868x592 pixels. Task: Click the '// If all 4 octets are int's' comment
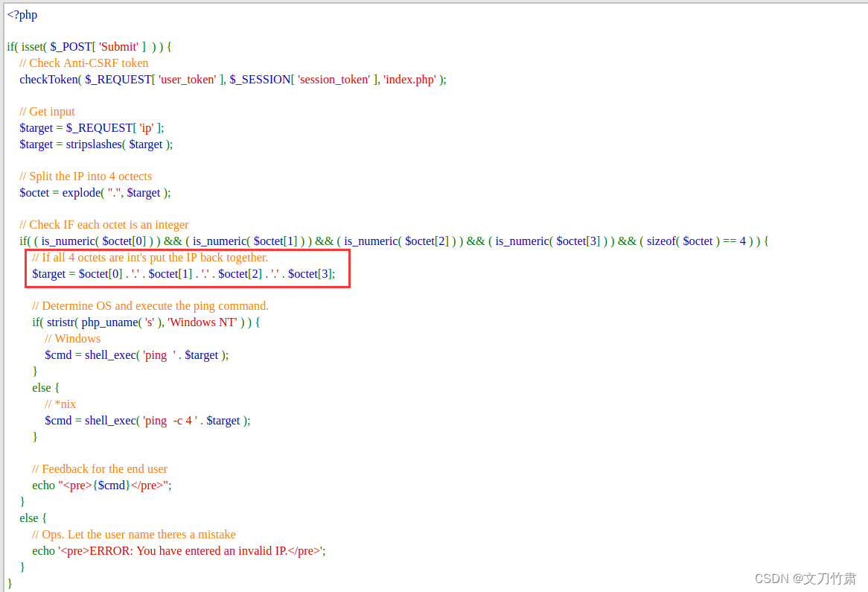coord(150,258)
